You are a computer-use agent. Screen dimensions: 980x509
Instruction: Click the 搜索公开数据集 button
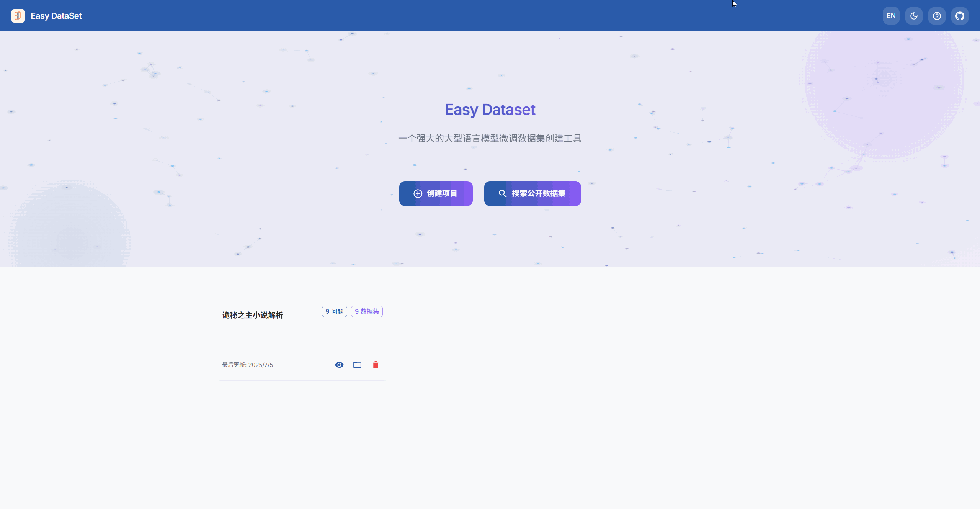(x=532, y=193)
